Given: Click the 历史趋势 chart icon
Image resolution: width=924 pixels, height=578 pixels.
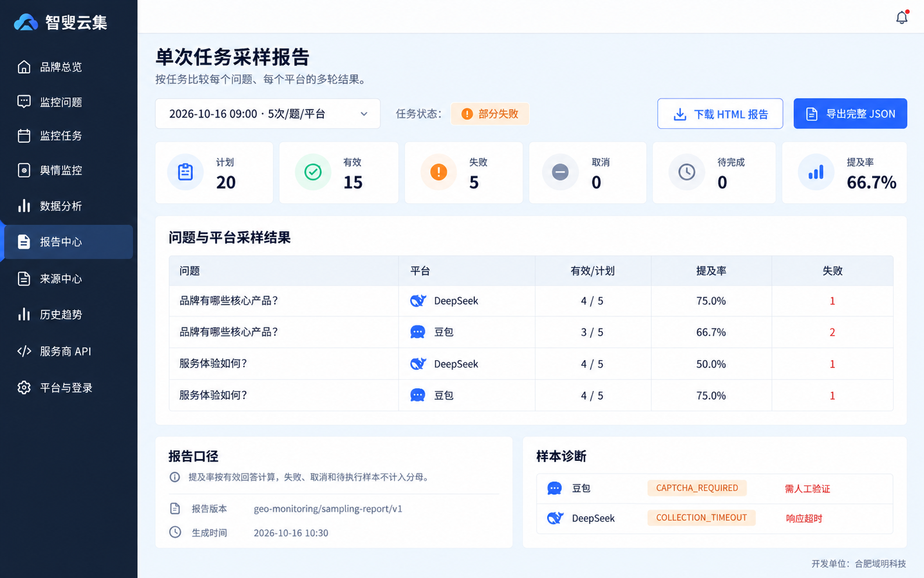Looking at the screenshot, I should tap(24, 315).
